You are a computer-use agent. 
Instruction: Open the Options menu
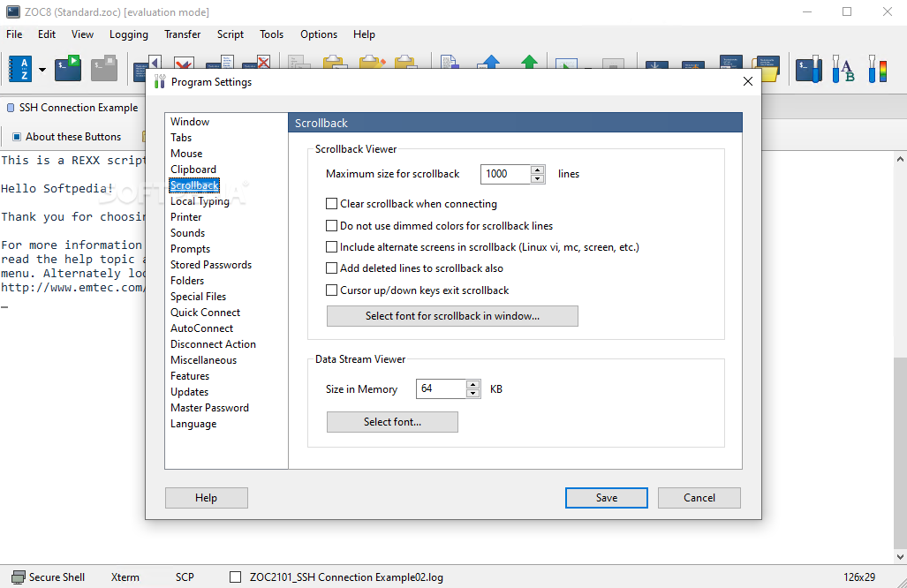(x=319, y=34)
